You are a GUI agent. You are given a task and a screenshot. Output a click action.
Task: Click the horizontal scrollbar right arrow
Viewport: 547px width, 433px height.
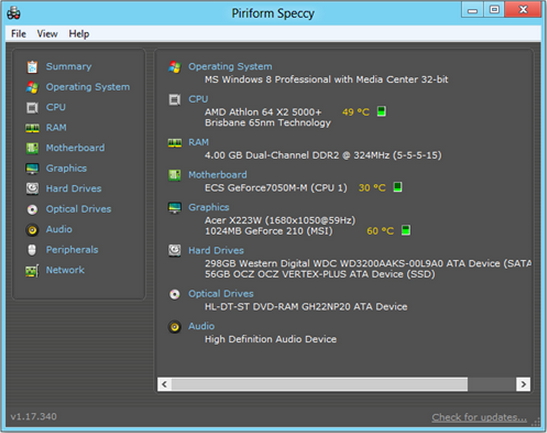tap(523, 384)
